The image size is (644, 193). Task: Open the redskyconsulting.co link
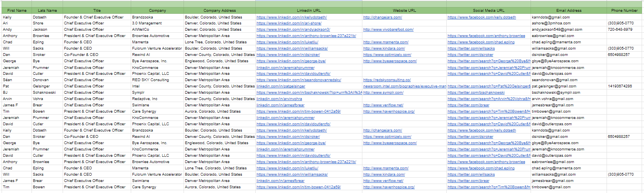coord(387,80)
